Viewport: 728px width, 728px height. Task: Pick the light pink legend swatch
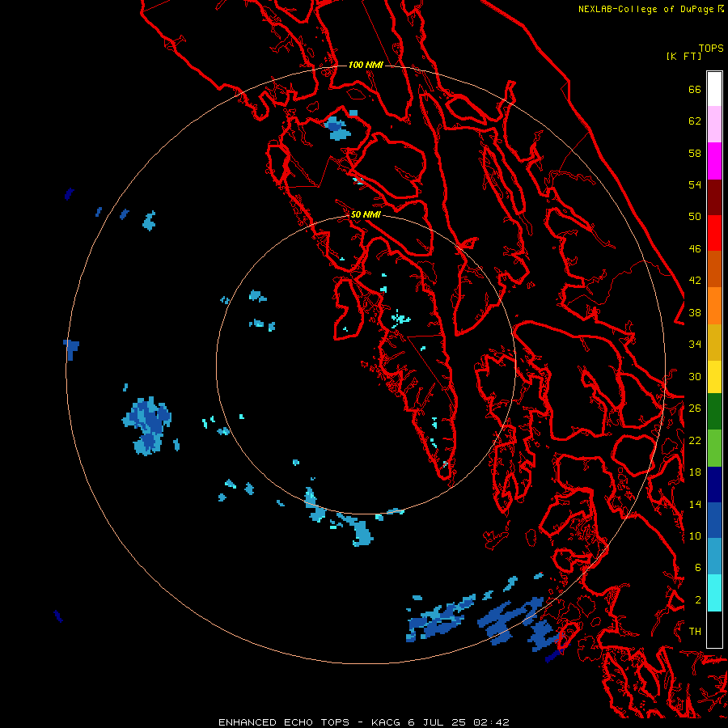tap(714, 124)
